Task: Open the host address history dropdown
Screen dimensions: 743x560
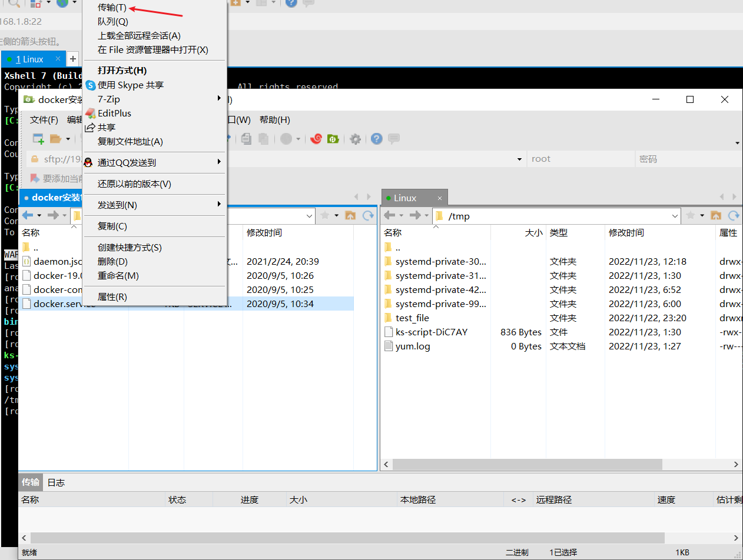Action: (x=519, y=159)
